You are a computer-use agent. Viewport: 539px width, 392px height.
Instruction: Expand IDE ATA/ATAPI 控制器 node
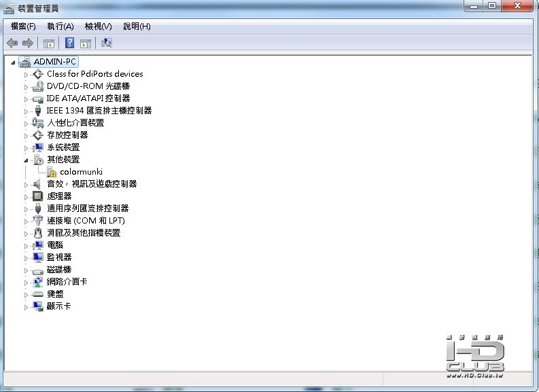(26, 99)
